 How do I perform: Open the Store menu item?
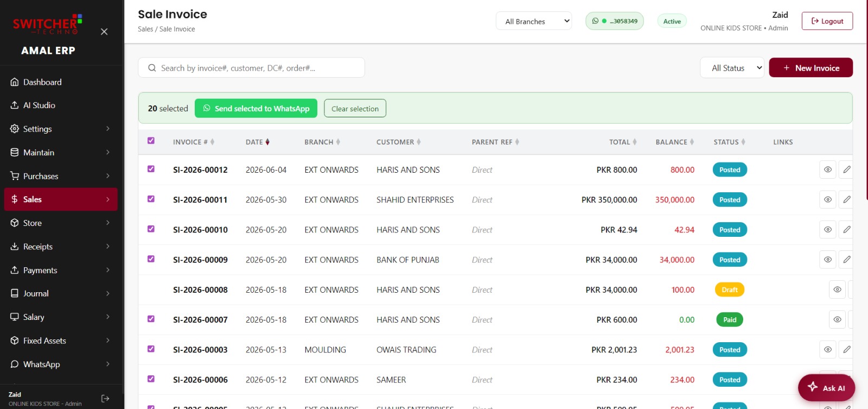(x=60, y=223)
